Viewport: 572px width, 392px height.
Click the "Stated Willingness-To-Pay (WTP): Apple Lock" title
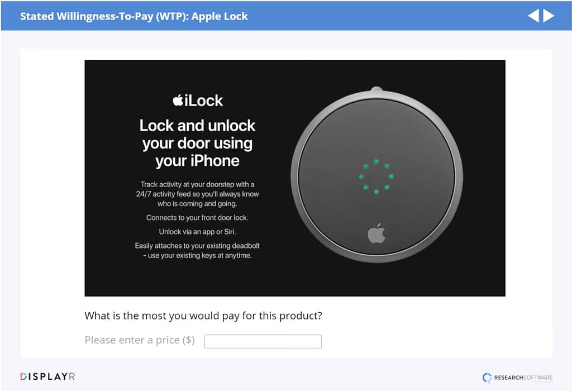click(134, 16)
